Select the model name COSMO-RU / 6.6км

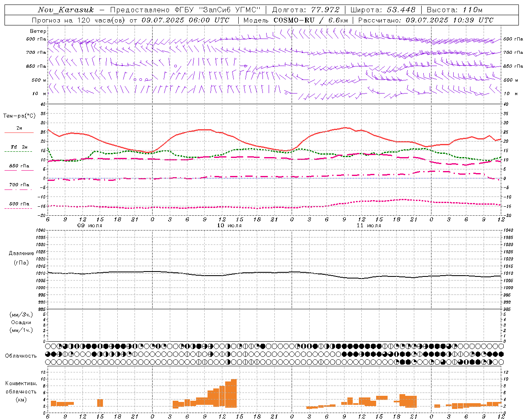click(x=310, y=20)
